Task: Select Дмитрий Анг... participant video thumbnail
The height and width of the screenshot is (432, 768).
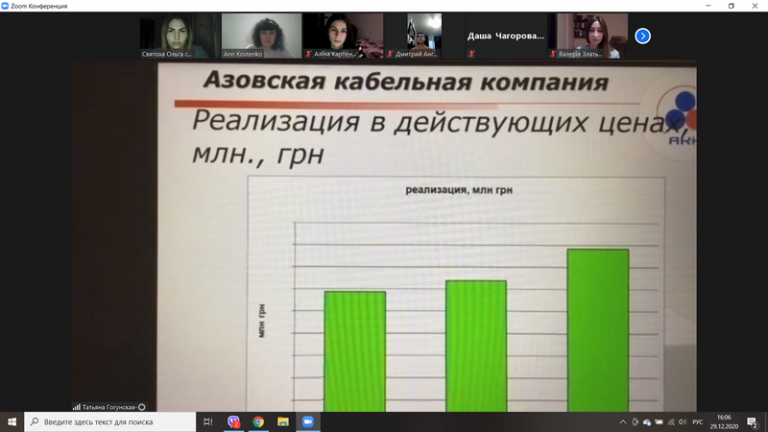Action: [425, 36]
